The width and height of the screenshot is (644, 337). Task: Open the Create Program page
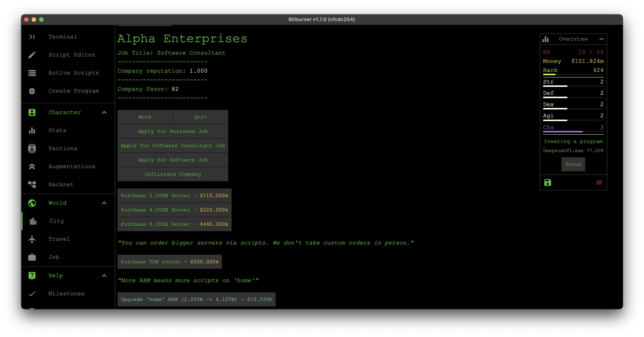[x=68, y=91]
